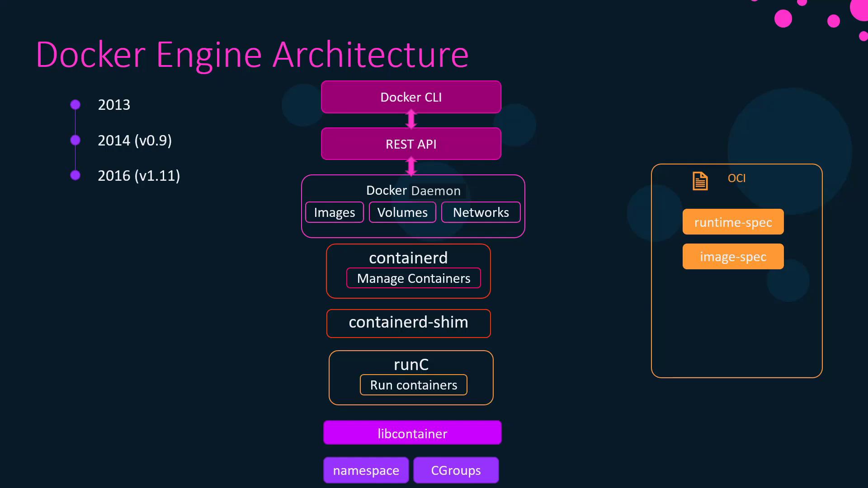Click the namespace box
868x488 pixels.
[366, 470]
